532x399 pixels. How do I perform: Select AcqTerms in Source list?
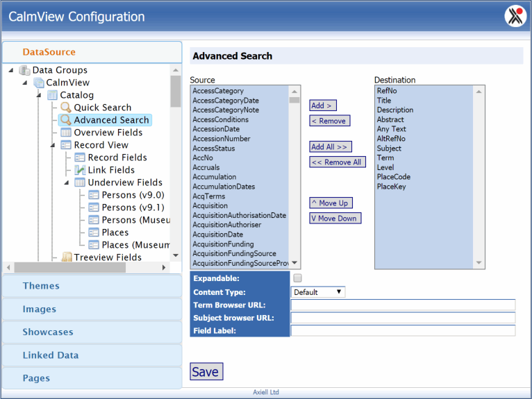[208, 196]
